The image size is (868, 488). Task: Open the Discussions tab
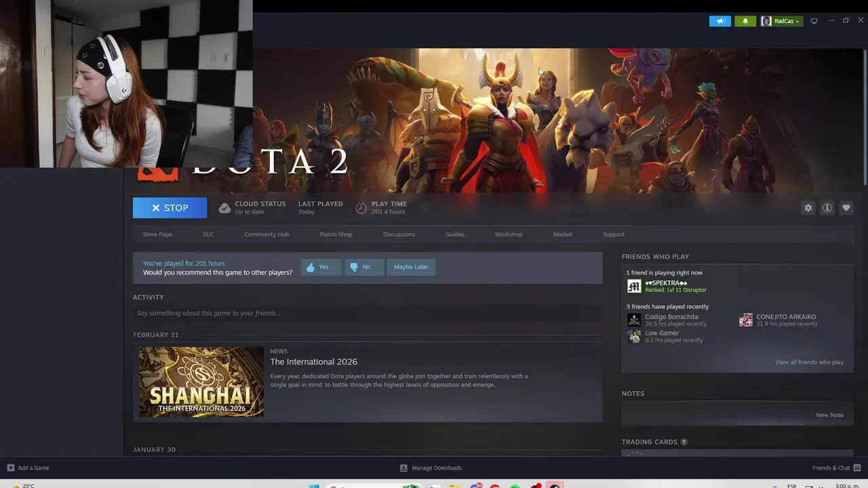pyautogui.click(x=399, y=235)
